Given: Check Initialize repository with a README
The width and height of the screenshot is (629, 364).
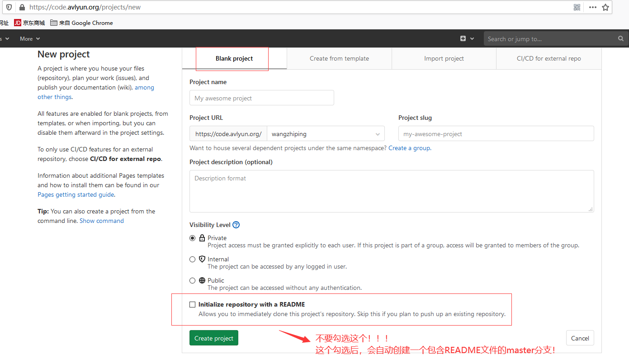Looking at the screenshot, I should (192, 304).
